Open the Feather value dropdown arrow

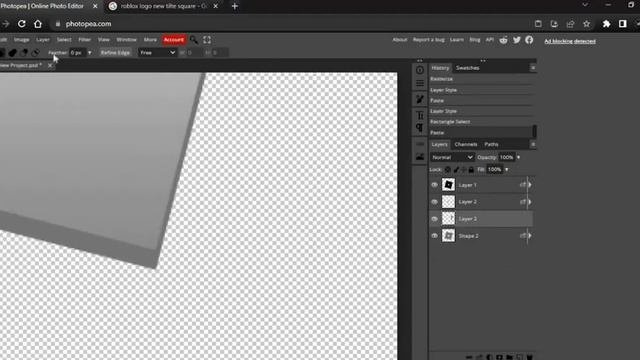point(89,53)
